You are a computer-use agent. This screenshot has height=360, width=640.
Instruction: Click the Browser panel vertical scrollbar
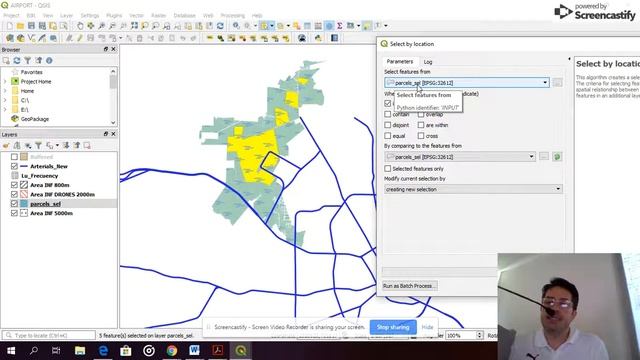pyautogui.click(x=113, y=97)
